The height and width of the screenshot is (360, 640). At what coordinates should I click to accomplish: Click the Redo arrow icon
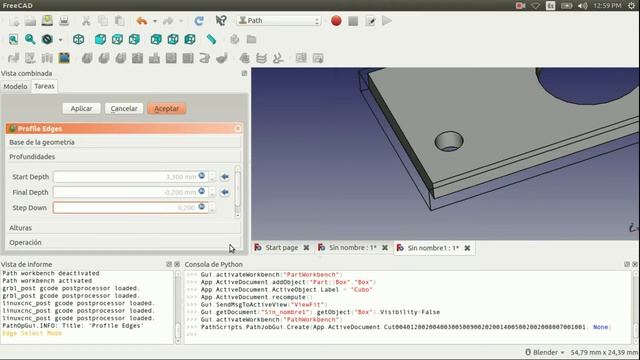[x=168, y=21]
